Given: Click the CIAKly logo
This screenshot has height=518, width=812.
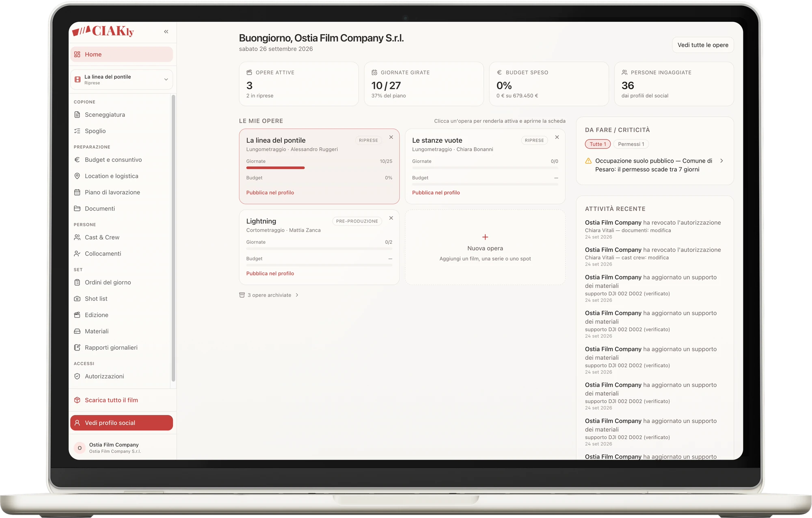Looking at the screenshot, I should [103, 31].
